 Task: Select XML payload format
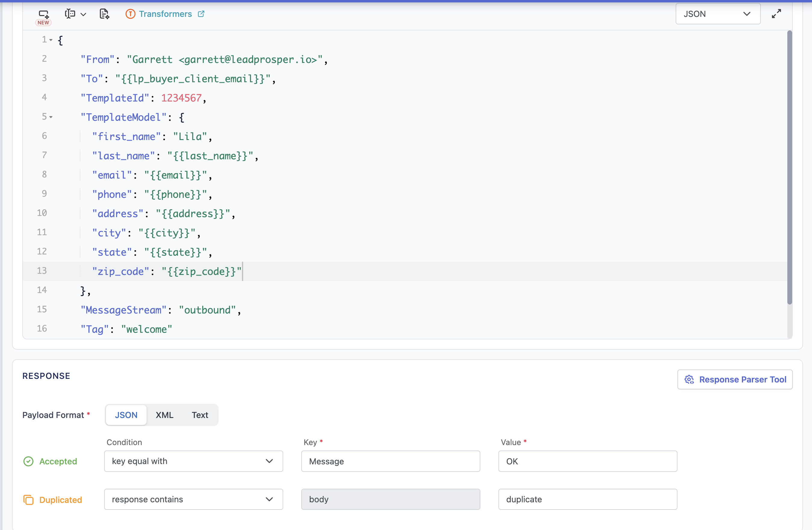click(x=164, y=415)
